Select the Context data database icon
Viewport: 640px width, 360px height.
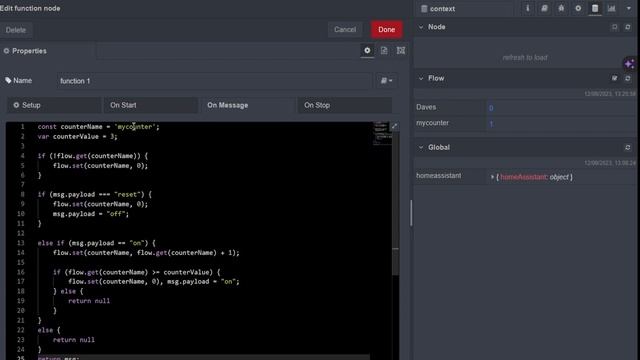point(595,8)
